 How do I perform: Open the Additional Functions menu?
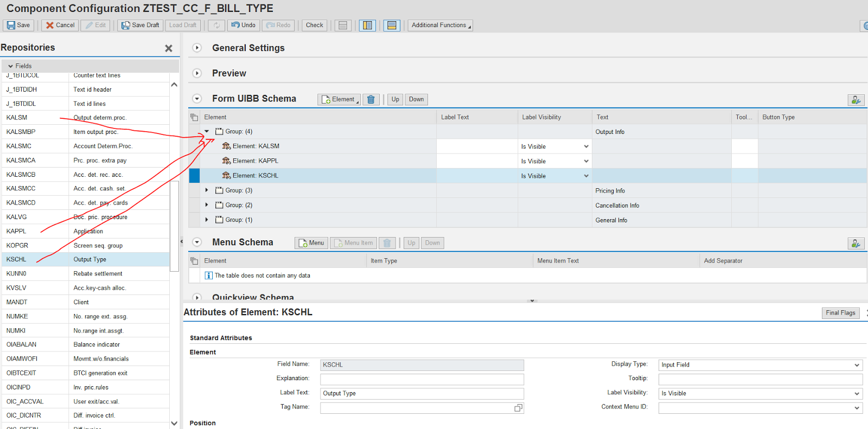[441, 25]
